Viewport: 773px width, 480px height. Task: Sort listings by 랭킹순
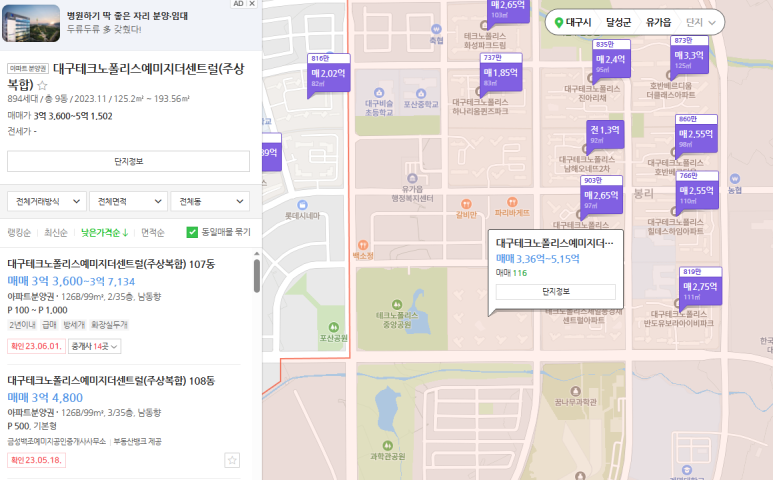point(19,233)
